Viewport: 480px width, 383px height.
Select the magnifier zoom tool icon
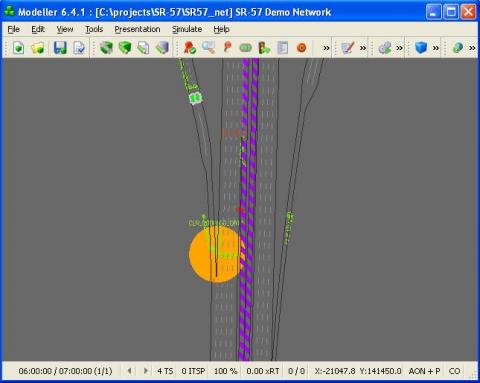[x=209, y=48]
